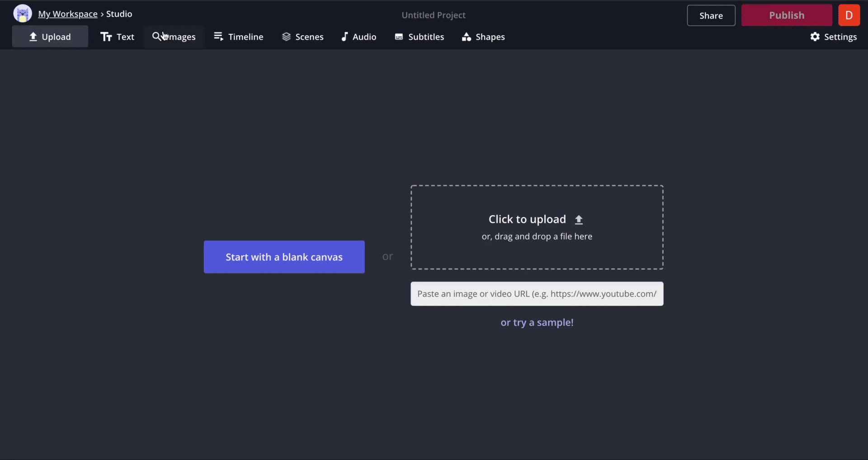The height and width of the screenshot is (460, 868).
Task: Open Images search magnifier icon
Action: (x=156, y=37)
